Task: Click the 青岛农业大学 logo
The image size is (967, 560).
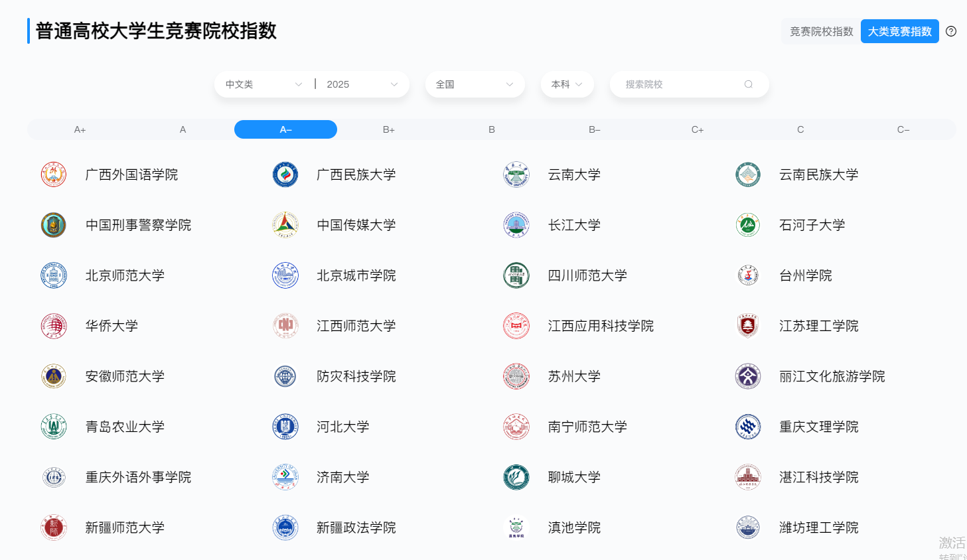Action: [54, 427]
